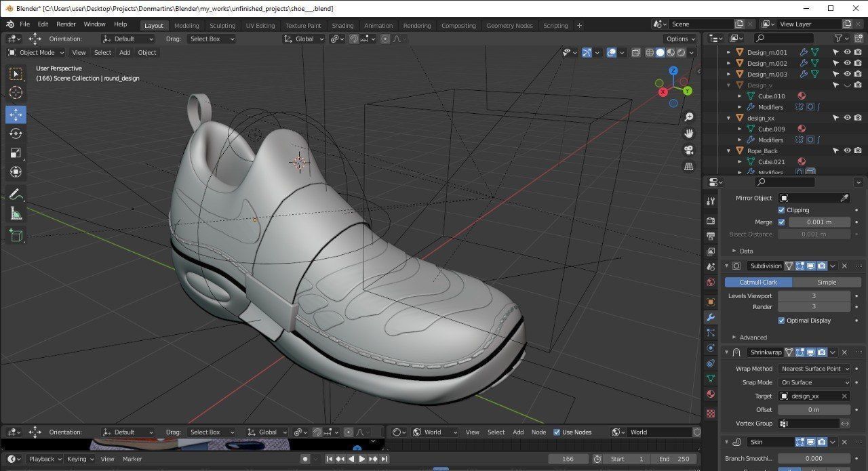Image resolution: width=868 pixels, height=471 pixels.
Task: Open the Texture properties checker tab
Action: point(711,413)
